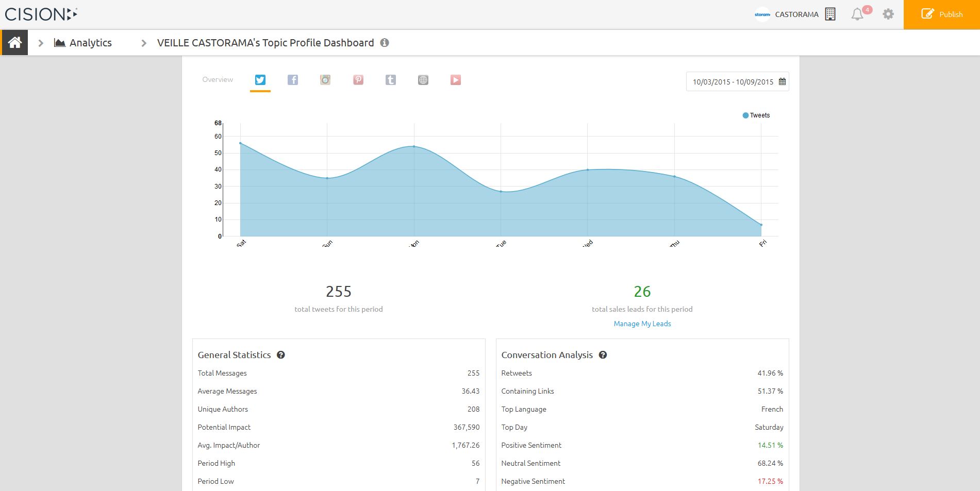Open the Manage My Leads link
Image resolution: width=980 pixels, height=491 pixels.
(642, 324)
